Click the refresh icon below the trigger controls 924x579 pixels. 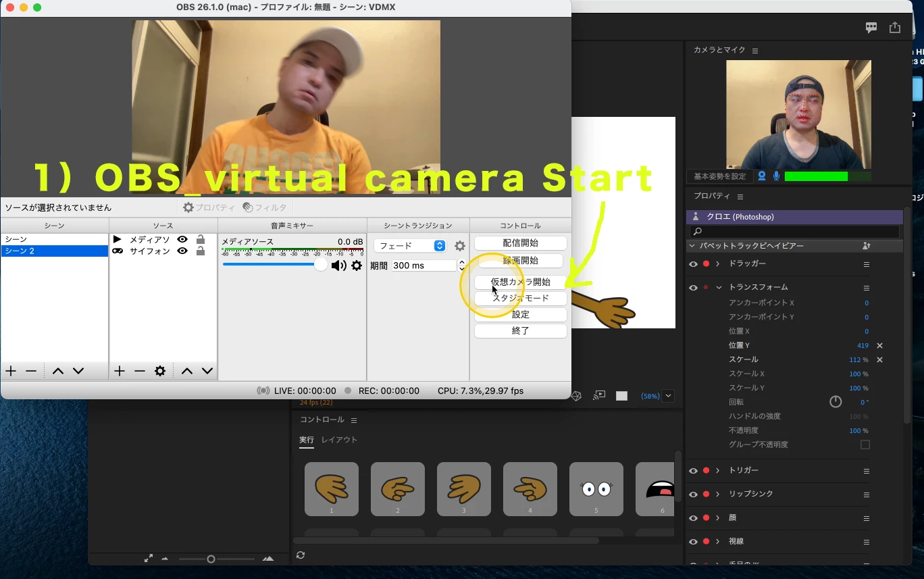click(301, 555)
